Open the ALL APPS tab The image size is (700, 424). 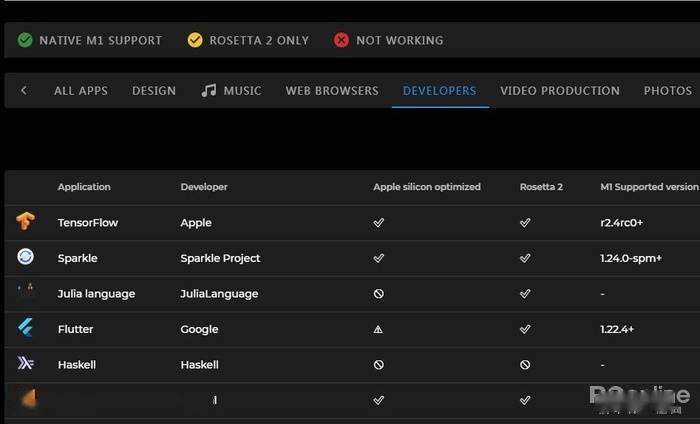[x=81, y=91]
